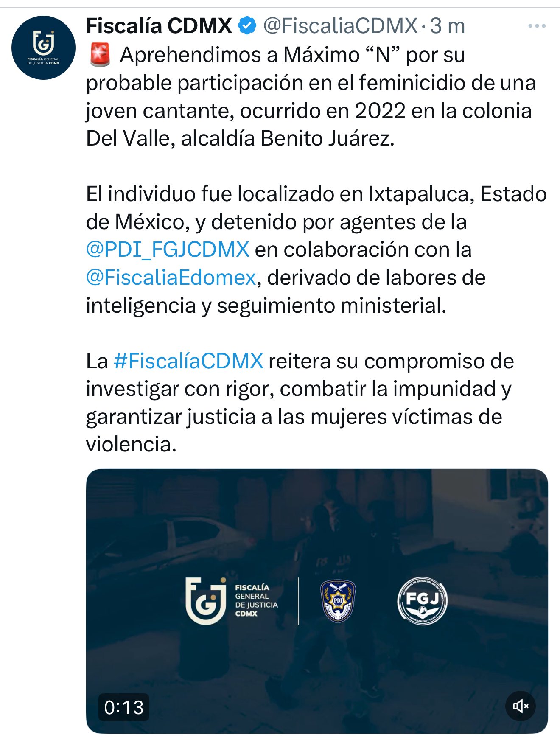Click the 0:13 video duration badge

[x=124, y=707]
